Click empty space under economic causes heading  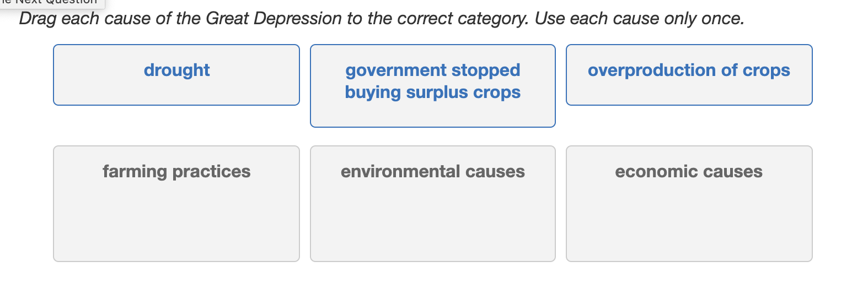[x=689, y=223]
